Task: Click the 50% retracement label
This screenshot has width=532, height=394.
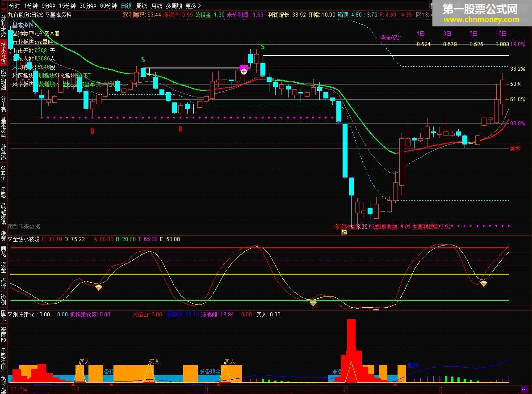Action: point(515,84)
